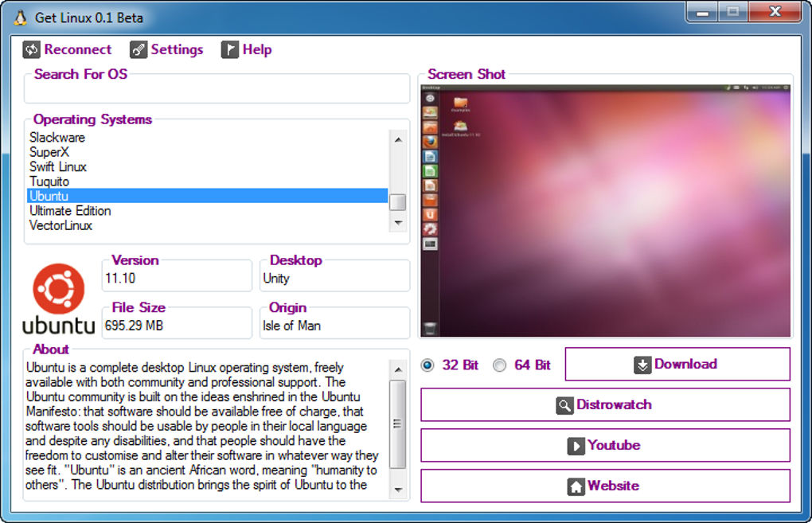Click the Operating Systems list scrollbar thumb
The width and height of the screenshot is (812, 523).
[x=398, y=202]
